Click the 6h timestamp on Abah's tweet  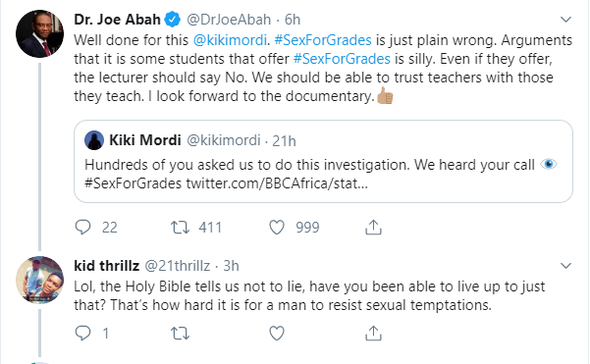[x=293, y=20]
